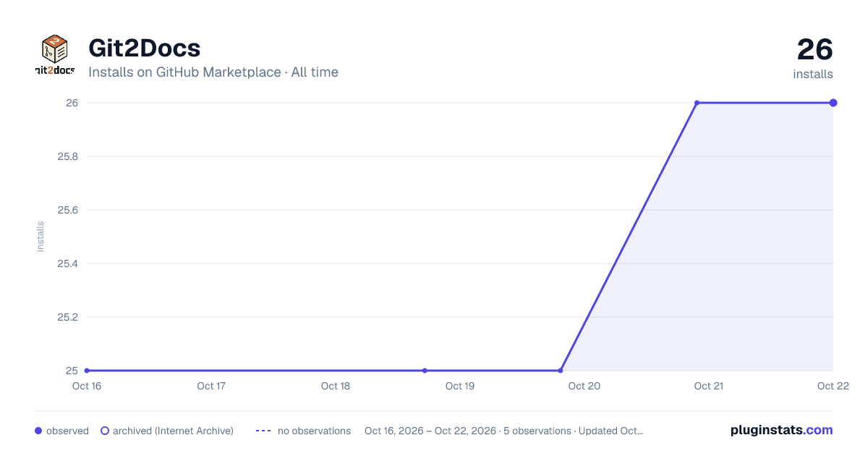
Task: Click the x-axis label Oct 18
Action: (x=336, y=386)
